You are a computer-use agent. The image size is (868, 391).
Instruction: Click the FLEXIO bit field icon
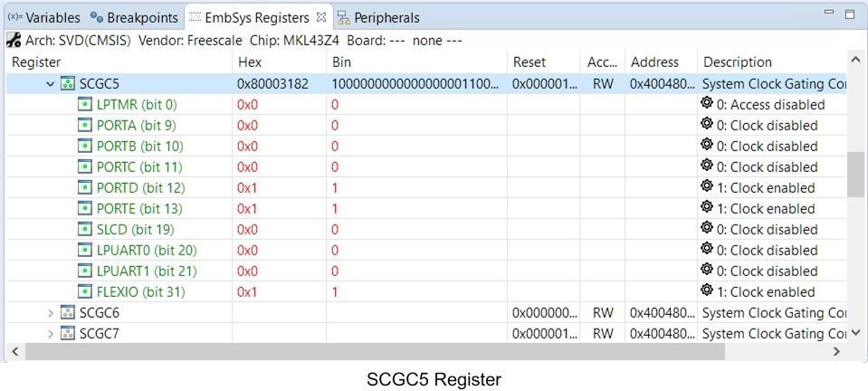click(x=85, y=291)
